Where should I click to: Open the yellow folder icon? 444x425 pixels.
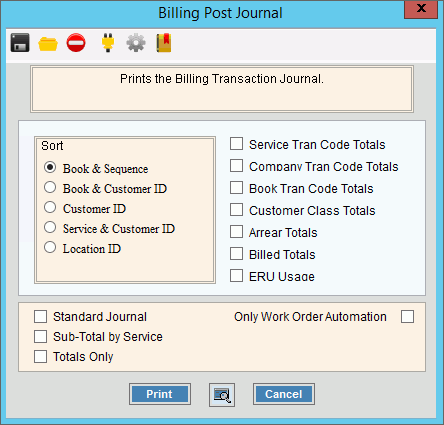(x=48, y=44)
